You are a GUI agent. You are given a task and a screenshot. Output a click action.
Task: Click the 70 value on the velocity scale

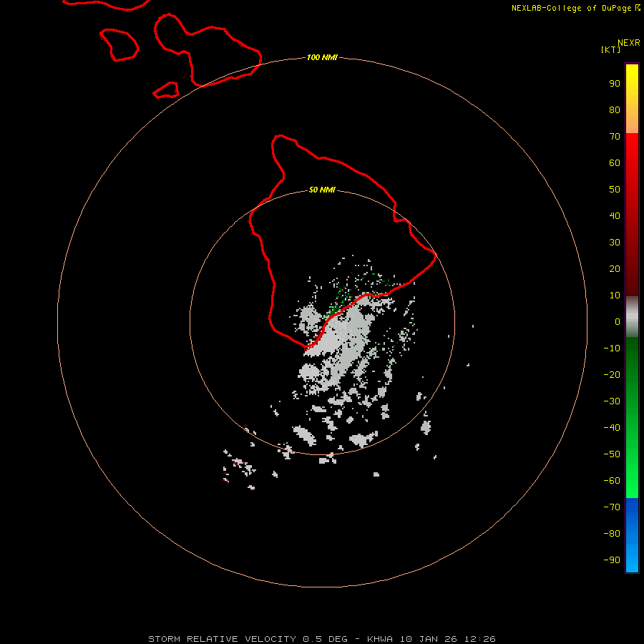tap(615, 137)
